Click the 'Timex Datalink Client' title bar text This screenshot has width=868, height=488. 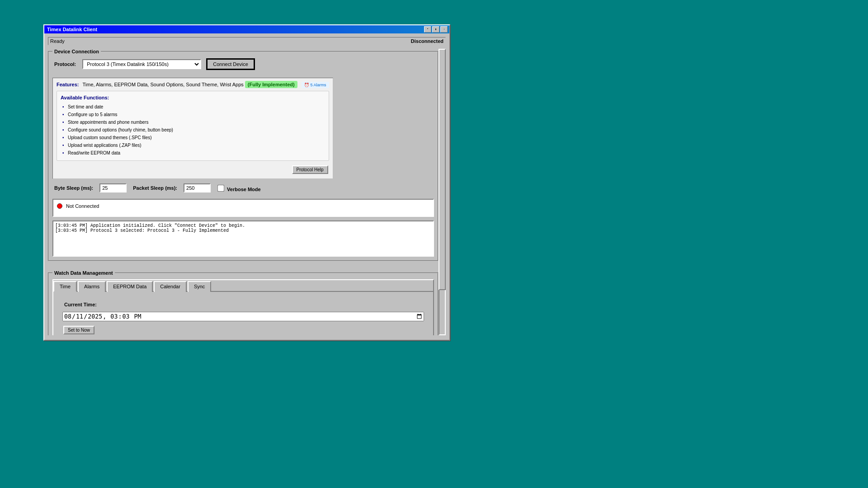click(x=72, y=29)
